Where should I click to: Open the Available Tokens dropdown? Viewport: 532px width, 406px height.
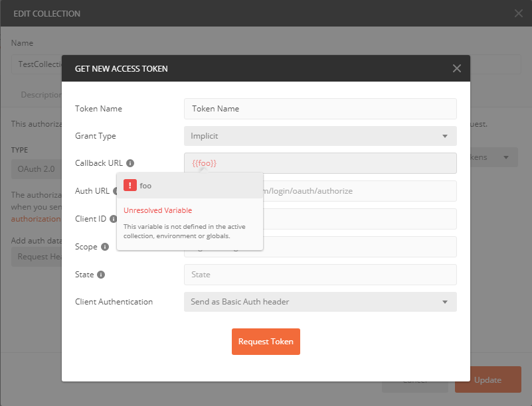click(495, 157)
